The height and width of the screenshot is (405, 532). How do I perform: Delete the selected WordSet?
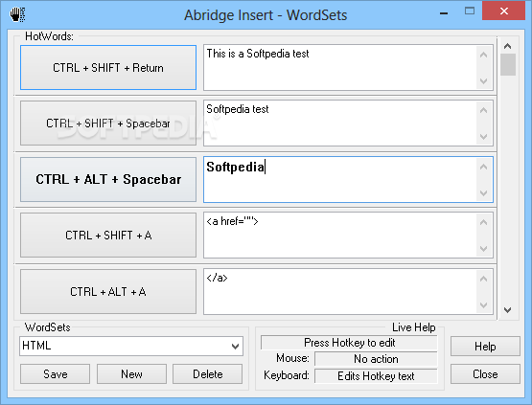pos(208,373)
